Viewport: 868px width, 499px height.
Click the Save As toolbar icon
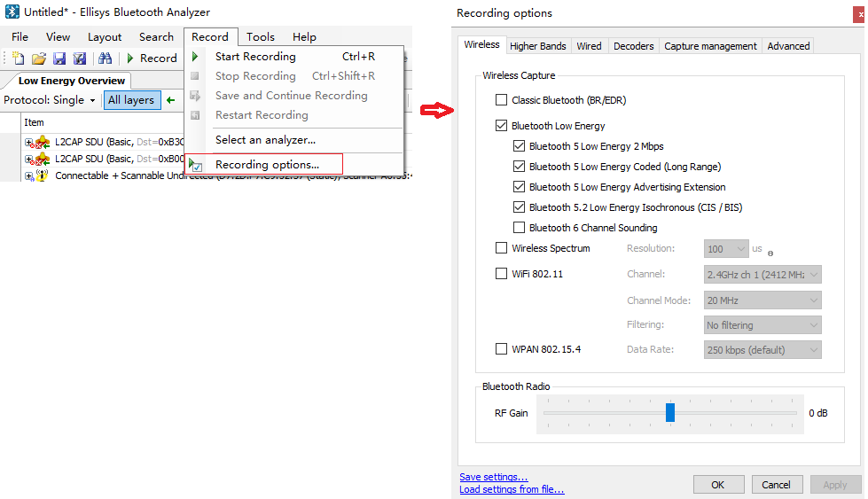coord(80,58)
